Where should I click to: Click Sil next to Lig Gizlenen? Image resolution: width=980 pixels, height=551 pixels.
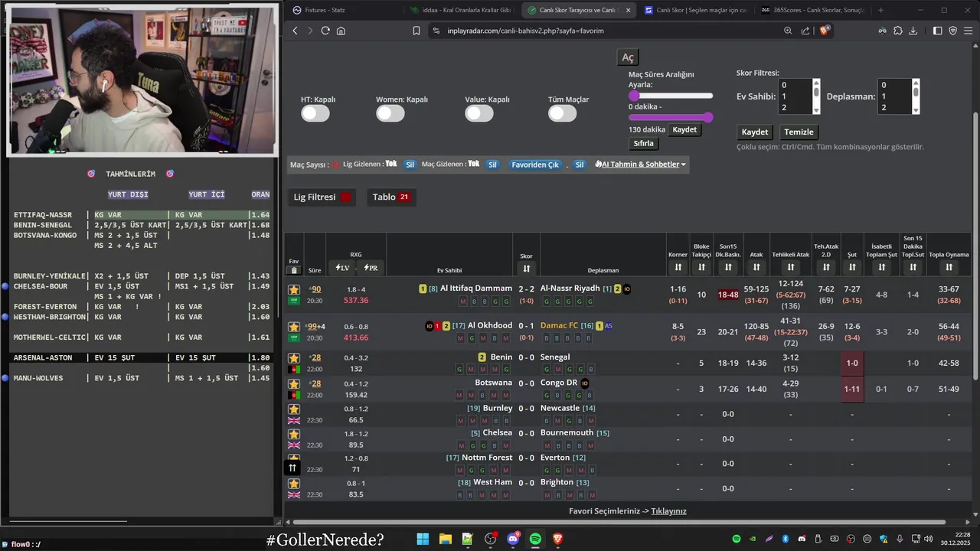(410, 165)
